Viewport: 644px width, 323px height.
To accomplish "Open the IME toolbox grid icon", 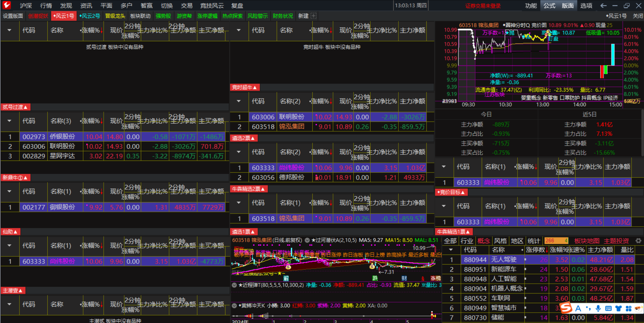I will 628,308.
